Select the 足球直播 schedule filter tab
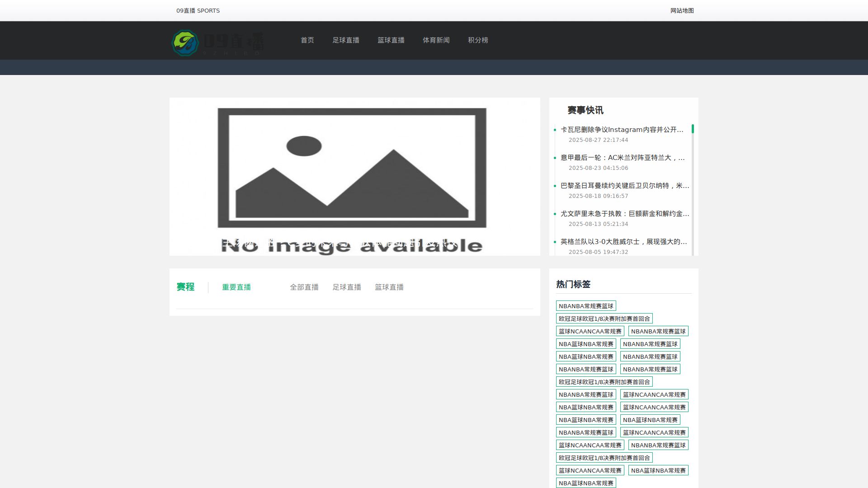Image resolution: width=868 pixels, height=488 pixels. (347, 287)
